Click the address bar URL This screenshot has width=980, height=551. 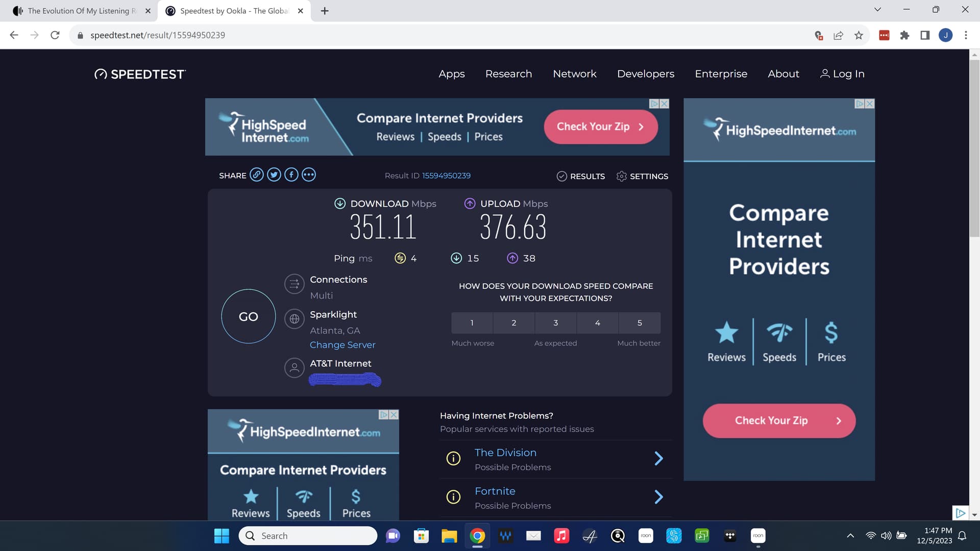158,35
